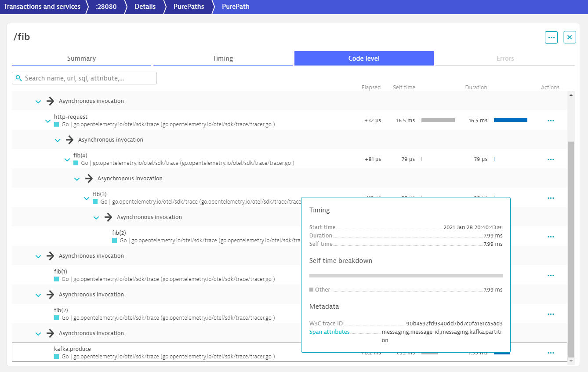
Task: Click the Elapsed column header
Action: [371, 88]
